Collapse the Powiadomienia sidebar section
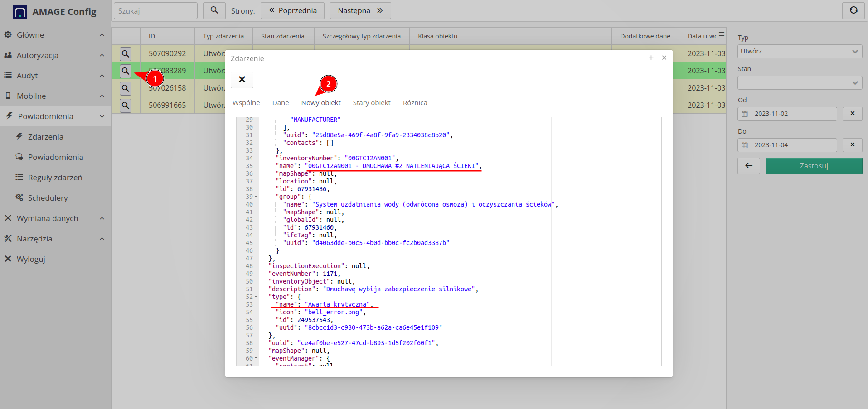 click(x=102, y=116)
